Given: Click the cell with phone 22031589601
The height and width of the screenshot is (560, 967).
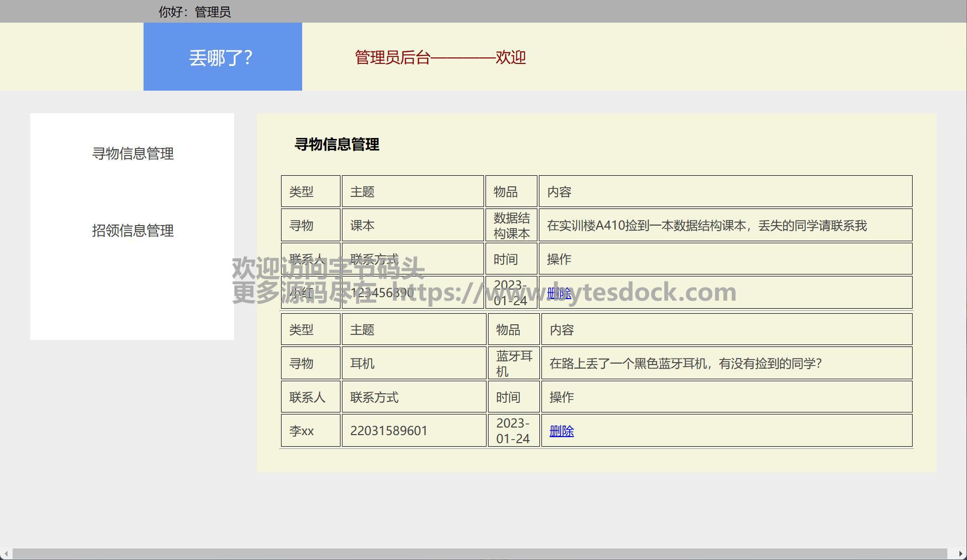Looking at the screenshot, I should (x=388, y=431).
